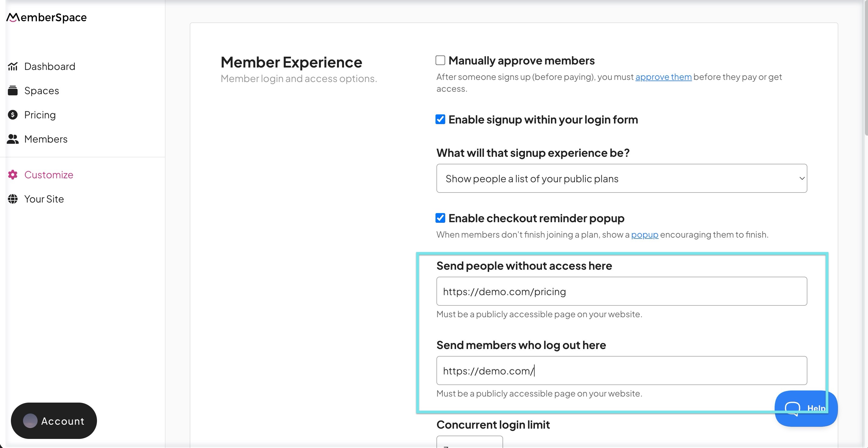
Task: Open the Help chat button
Action: pyautogui.click(x=806, y=408)
